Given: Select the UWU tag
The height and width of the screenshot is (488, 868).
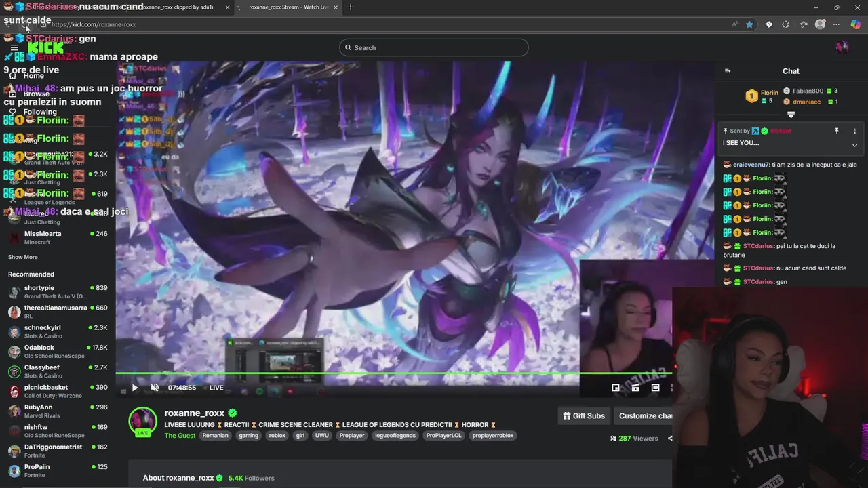Looking at the screenshot, I should pos(321,436).
